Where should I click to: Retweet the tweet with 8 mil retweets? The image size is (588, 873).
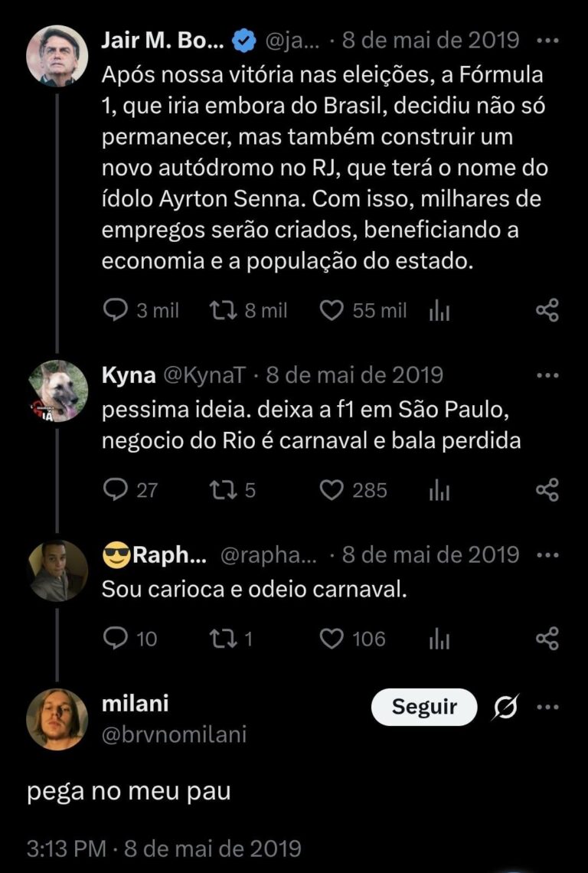click(221, 309)
